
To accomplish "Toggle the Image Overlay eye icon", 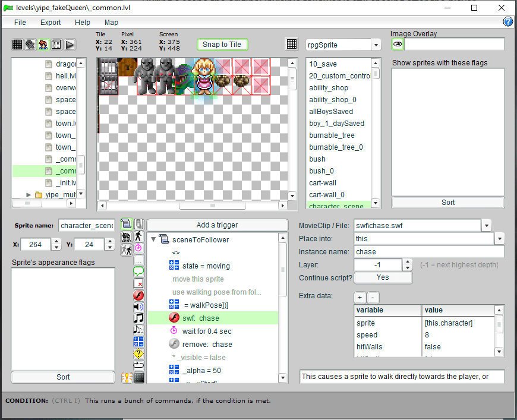I will 398,45.
